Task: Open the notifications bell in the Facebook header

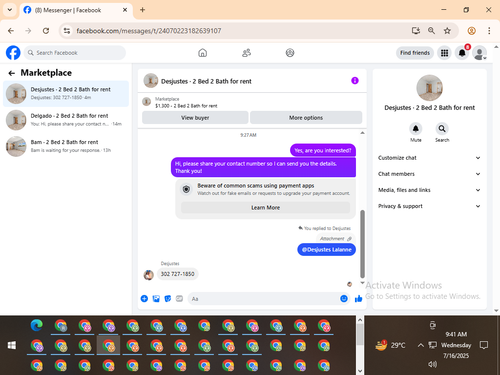Action: click(x=462, y=53)
